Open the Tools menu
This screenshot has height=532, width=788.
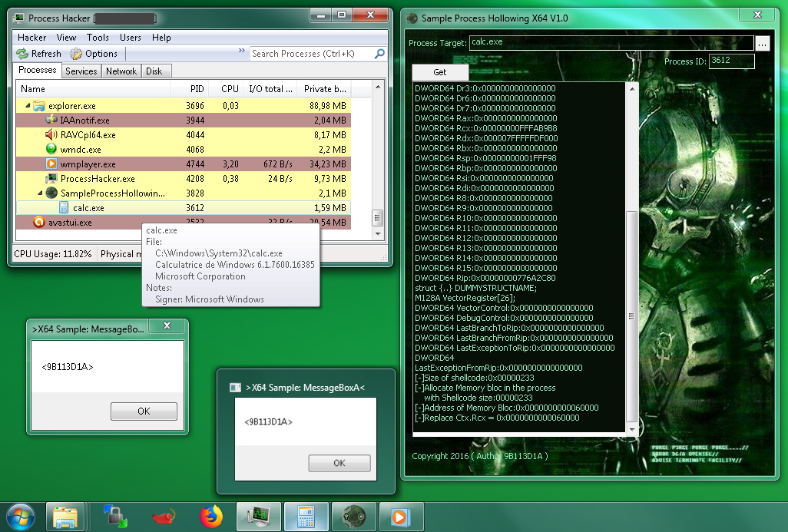pos(98,38)
